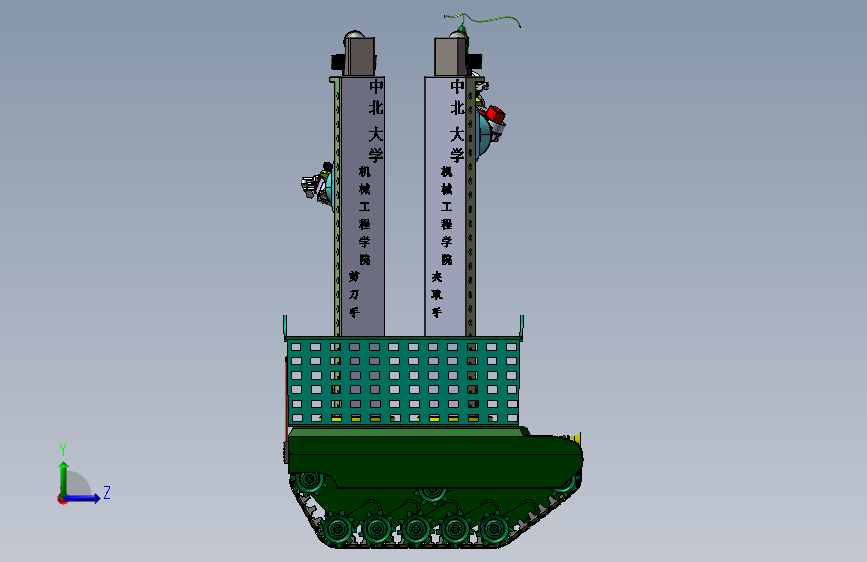The height and width of the screenshot is (562, 867).
Task: Select the right tower labeled 夹取手
Action: [445, 206]
